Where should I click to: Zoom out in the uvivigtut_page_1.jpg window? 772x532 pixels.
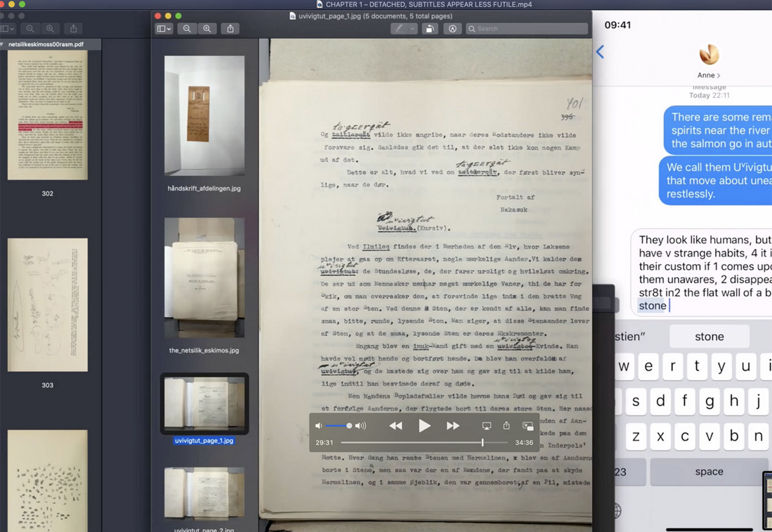(x=187, y=29)
